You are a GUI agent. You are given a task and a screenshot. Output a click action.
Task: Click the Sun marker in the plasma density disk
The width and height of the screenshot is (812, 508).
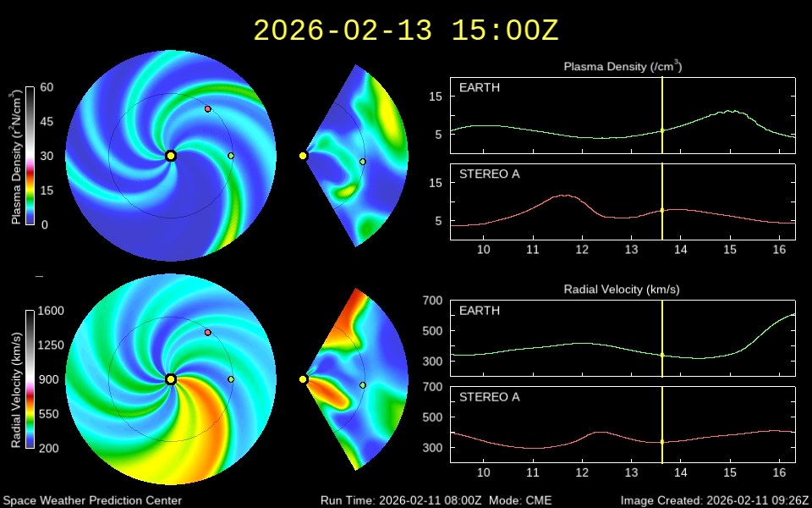click(171, 156)
